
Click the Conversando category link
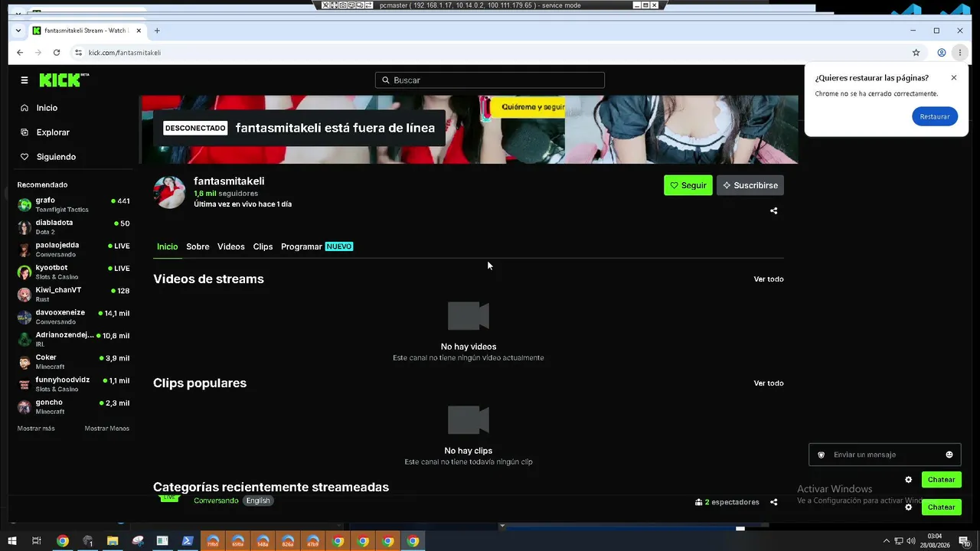[216, 500]
